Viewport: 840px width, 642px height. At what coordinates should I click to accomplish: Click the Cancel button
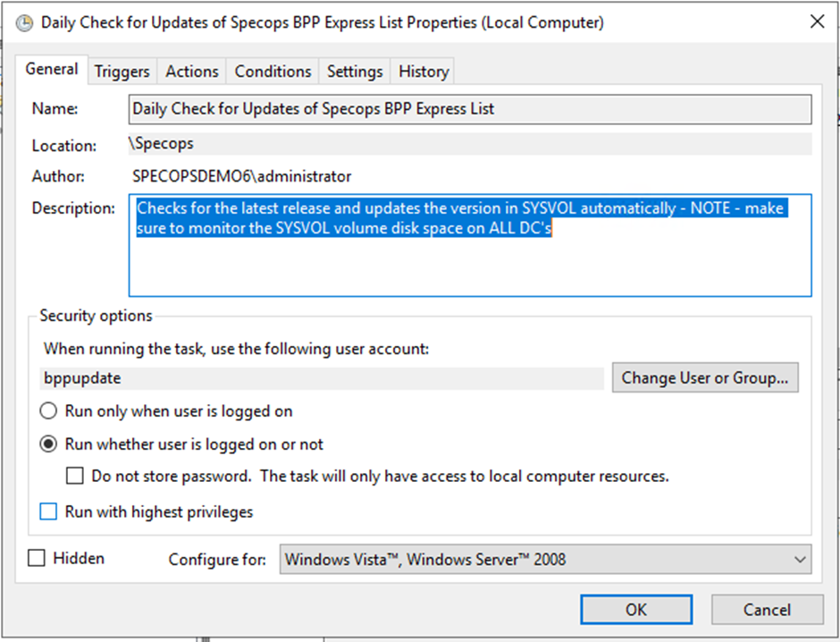click(767, 609)
